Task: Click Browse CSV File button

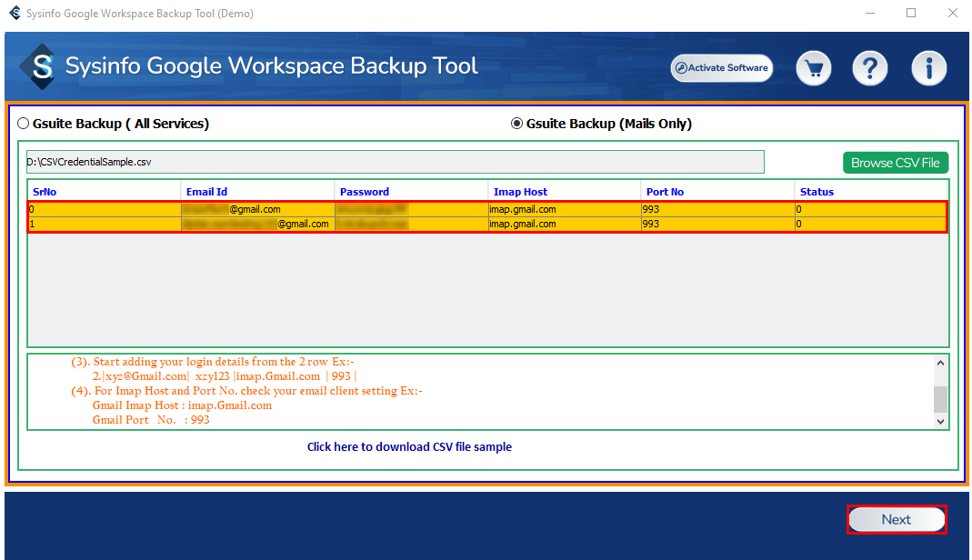Action: point(895,163)
